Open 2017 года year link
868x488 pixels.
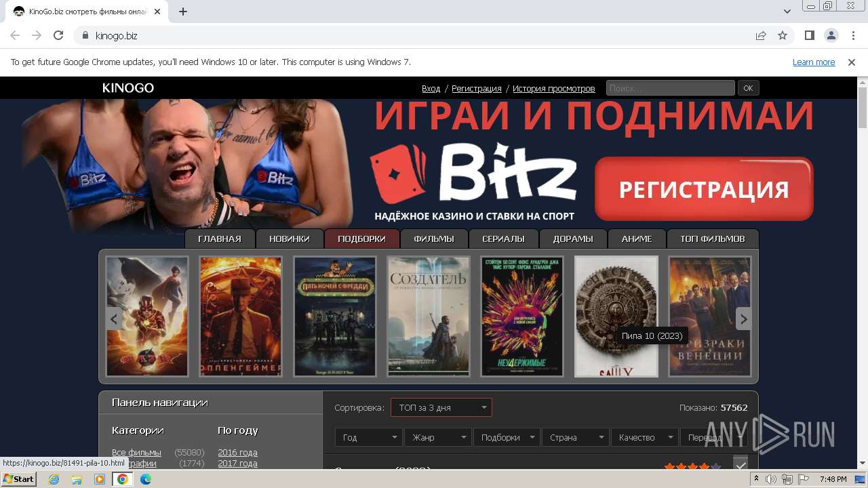tap(237, 463)
